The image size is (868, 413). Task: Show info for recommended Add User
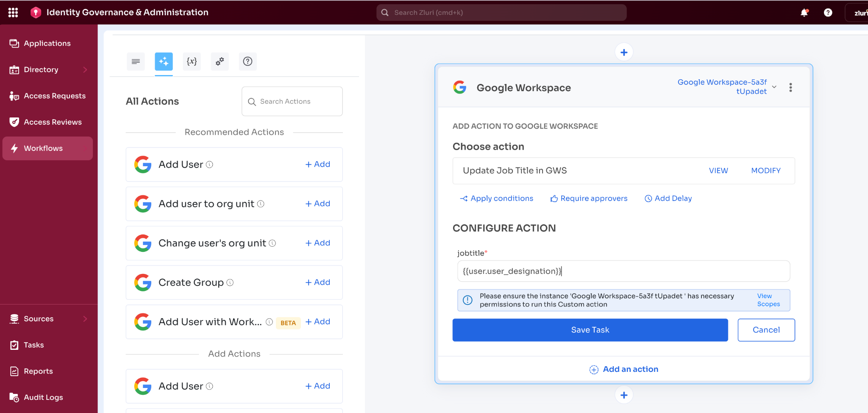(x=209, y=165)
